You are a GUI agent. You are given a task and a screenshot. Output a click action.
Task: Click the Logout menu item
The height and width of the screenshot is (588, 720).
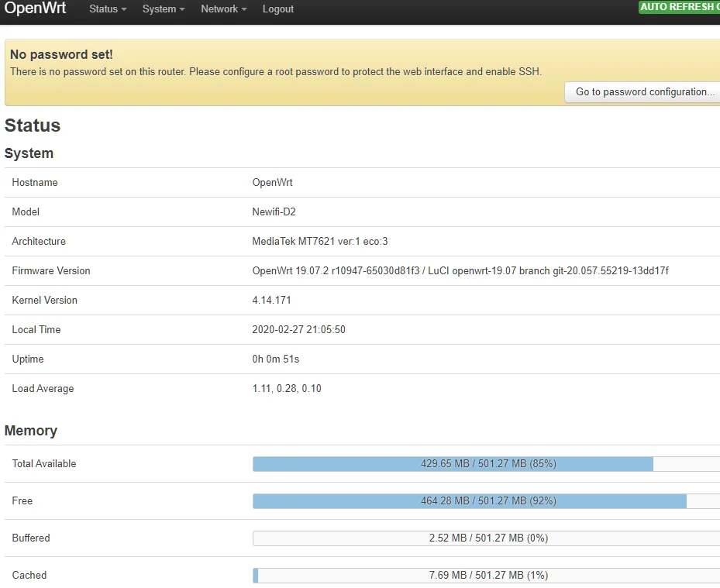coord(277,9)
